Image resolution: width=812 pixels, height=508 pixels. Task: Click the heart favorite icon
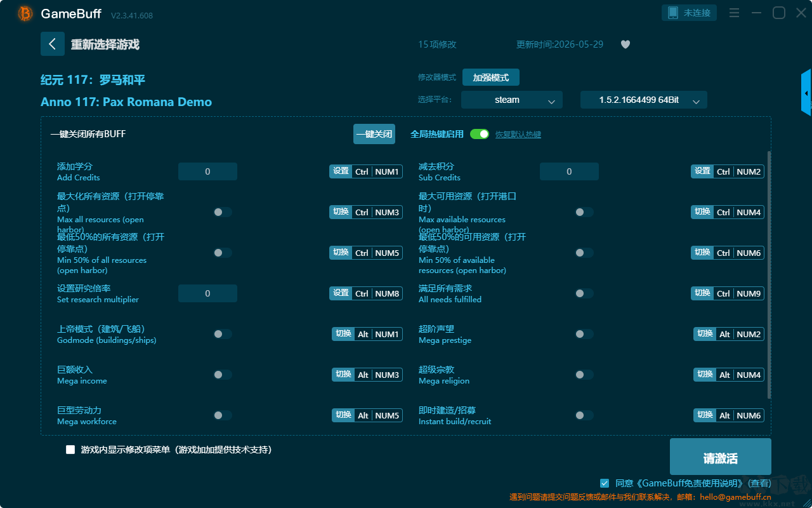point(625,44)
